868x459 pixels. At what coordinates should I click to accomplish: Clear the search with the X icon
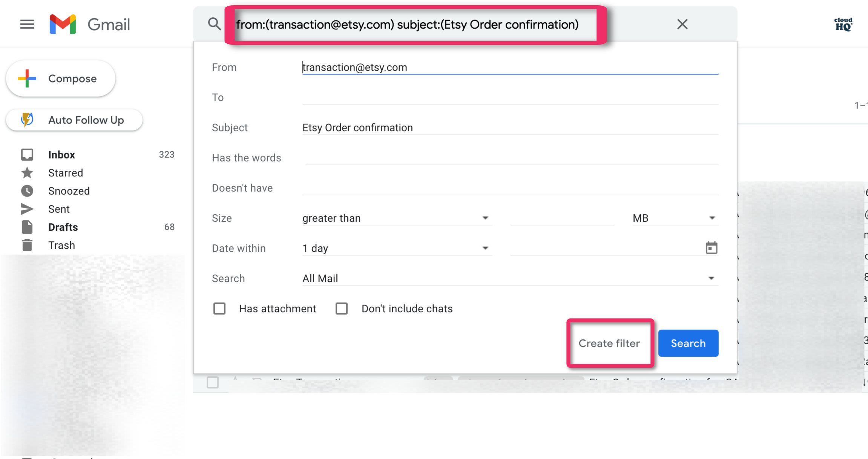[682, 24]
